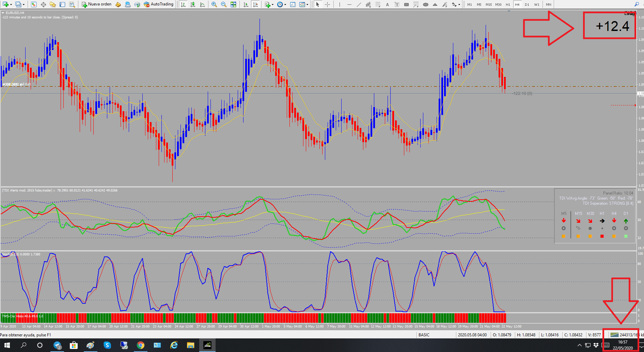Select the horizontal line drawing tool

[x=349, y=4]
